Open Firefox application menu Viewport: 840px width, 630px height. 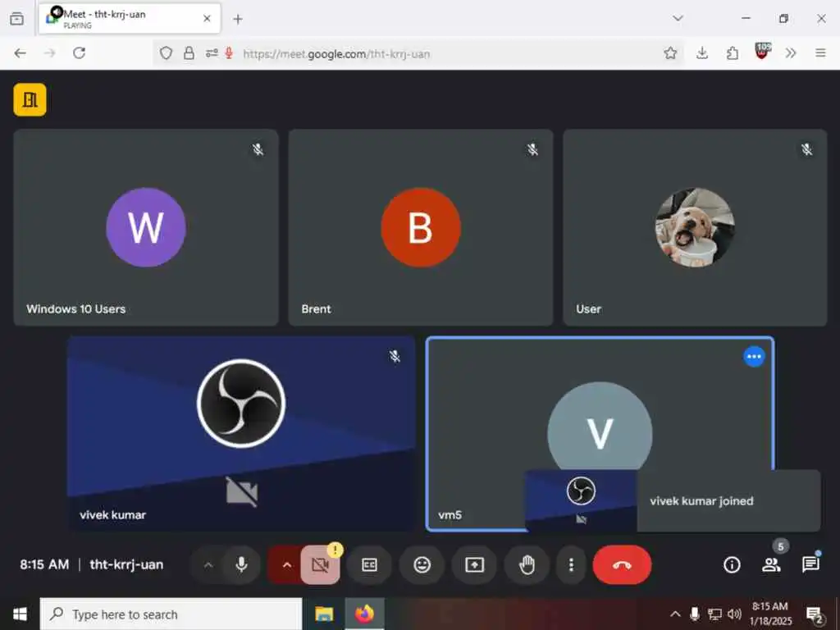(820, 53)
